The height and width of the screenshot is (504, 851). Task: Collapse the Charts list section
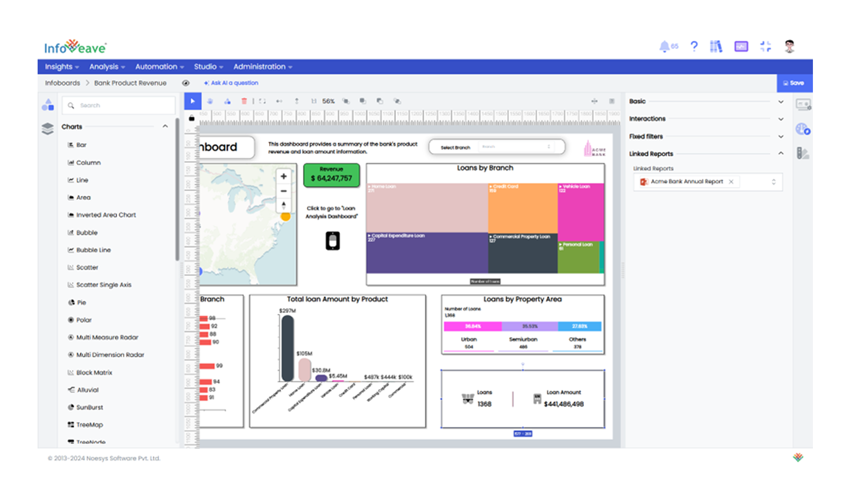coord(165,126)
